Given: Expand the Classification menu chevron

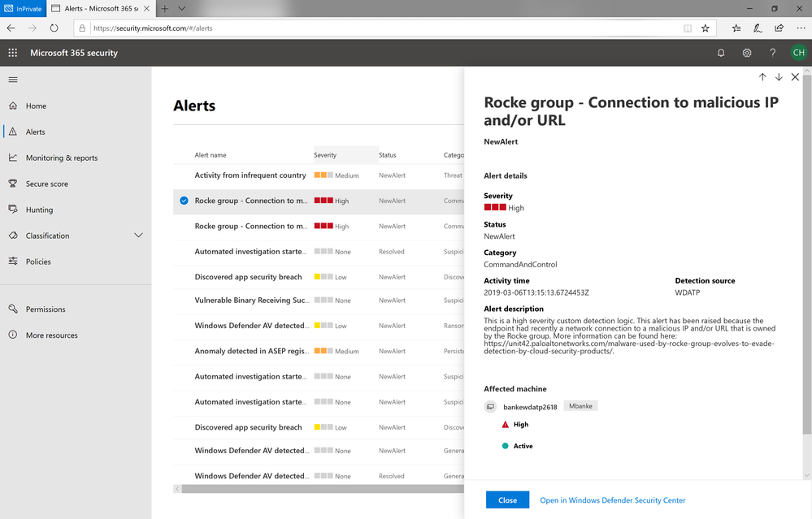Looking at the screenshot, I should 138,236.
